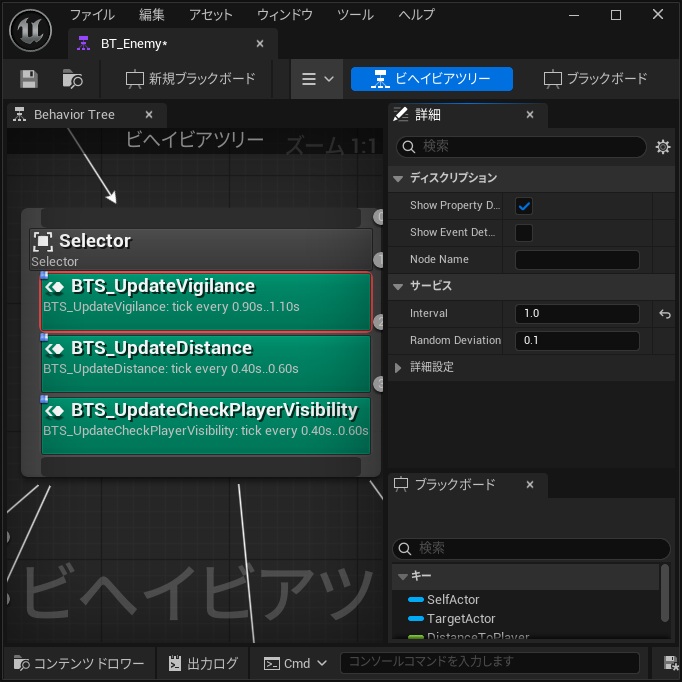Click the icon at status bar right end
The width and height of the screenshot is (682, 682).
672,663
